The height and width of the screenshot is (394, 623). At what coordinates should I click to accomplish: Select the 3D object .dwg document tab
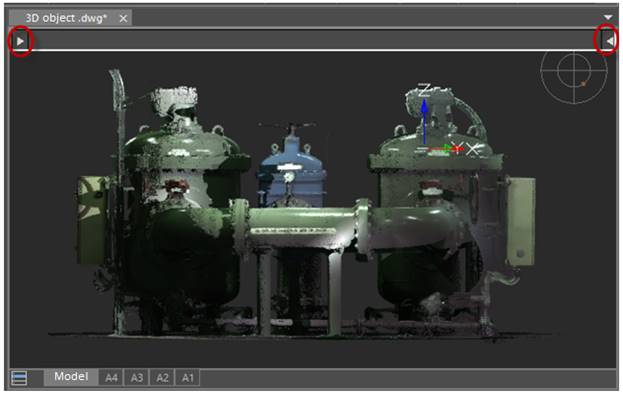[71, 18]
